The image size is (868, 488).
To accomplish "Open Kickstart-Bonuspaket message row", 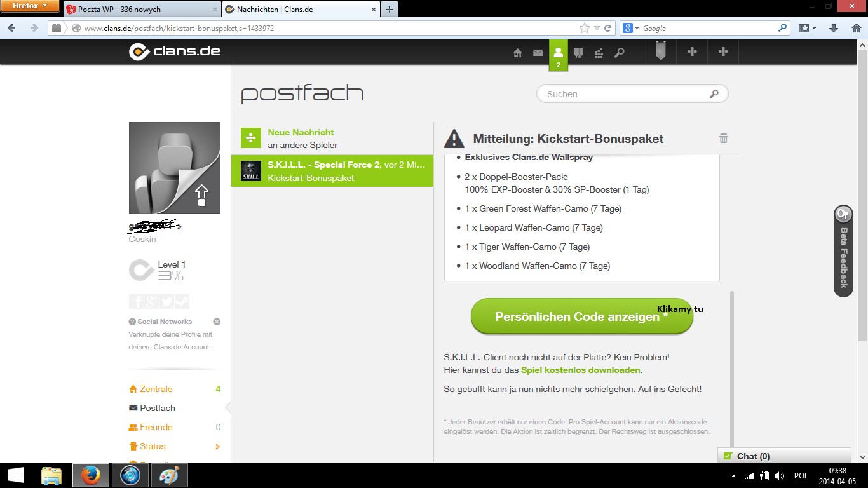I will [332, 171].
